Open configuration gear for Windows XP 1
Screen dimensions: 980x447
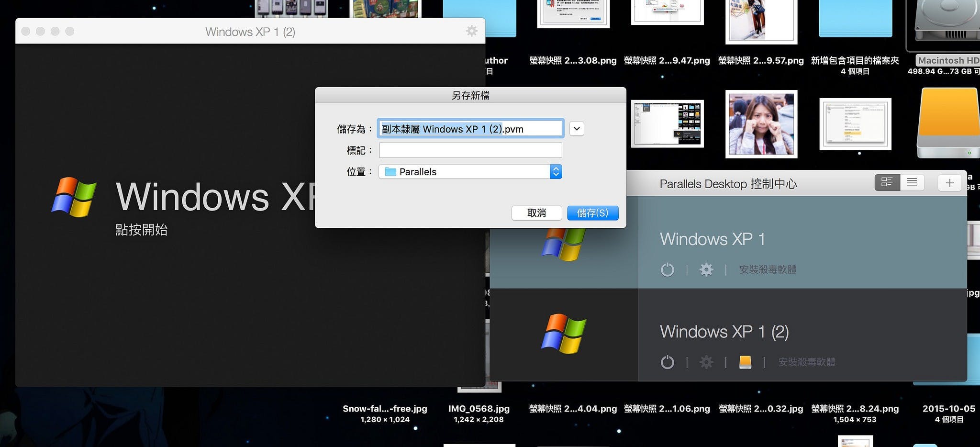706,270
